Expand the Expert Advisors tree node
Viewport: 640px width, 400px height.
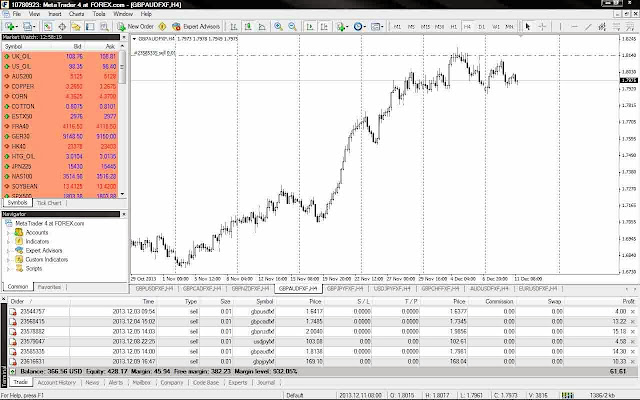tap(8, 251)
